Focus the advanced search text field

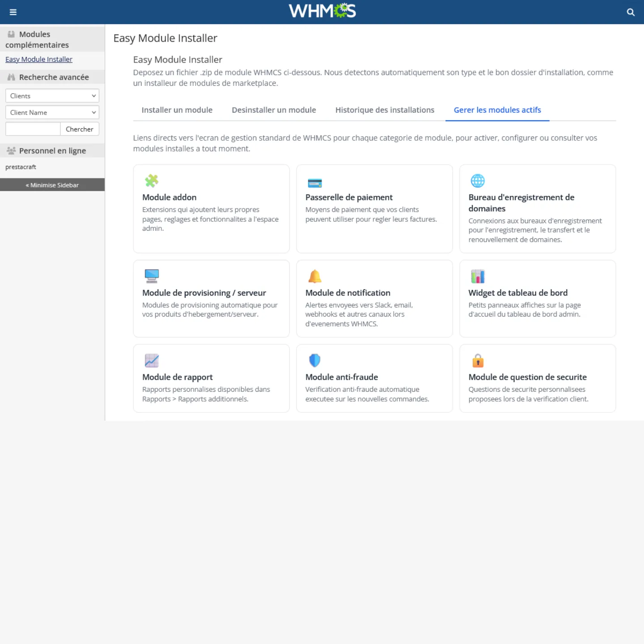(33, 129)
